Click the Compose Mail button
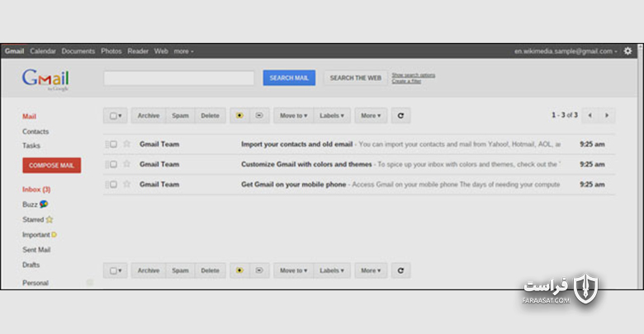Viewport: 644px width, 334px height. pyautogui.click(x=52, y=166)
